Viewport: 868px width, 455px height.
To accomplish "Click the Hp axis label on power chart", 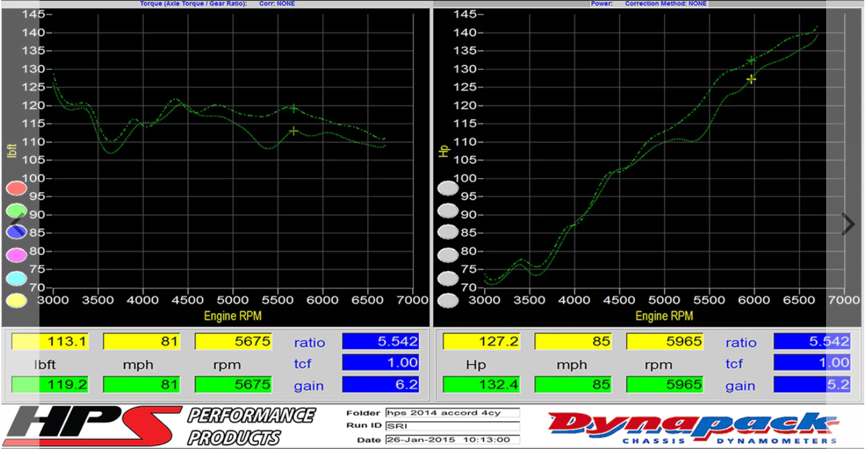I will point(443,151).
